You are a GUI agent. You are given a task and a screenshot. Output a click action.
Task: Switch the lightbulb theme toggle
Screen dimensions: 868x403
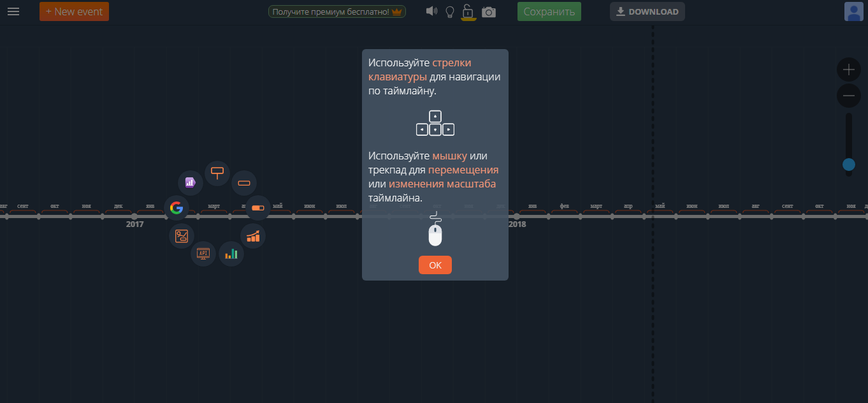pos(449,11)
